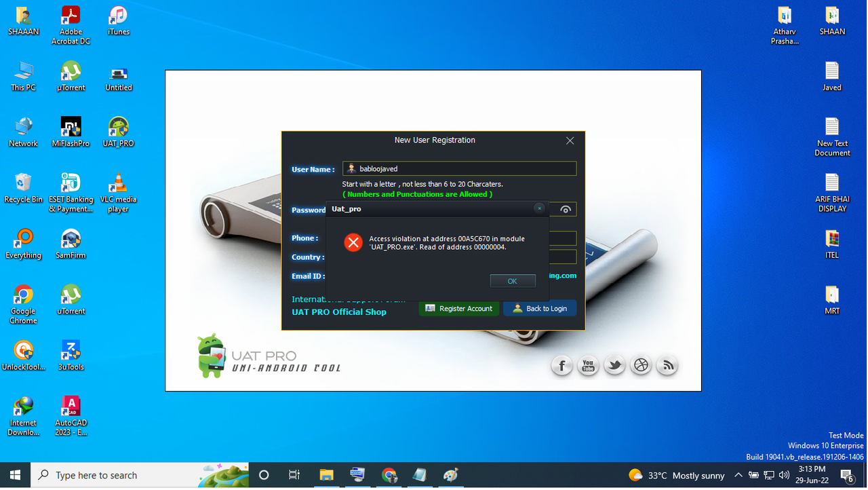Show hidden system tray icons
Viewport: 868px width, 490px height.
click(x=738, y=475)
